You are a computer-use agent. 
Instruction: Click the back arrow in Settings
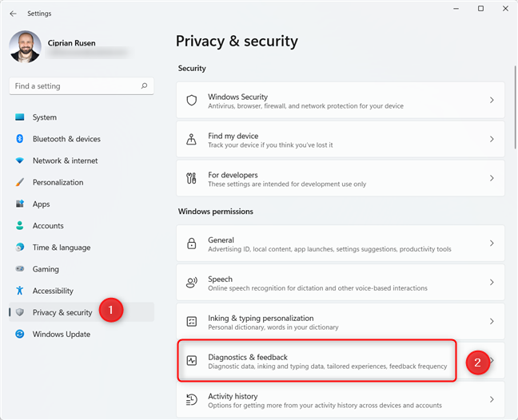(14, 14)
